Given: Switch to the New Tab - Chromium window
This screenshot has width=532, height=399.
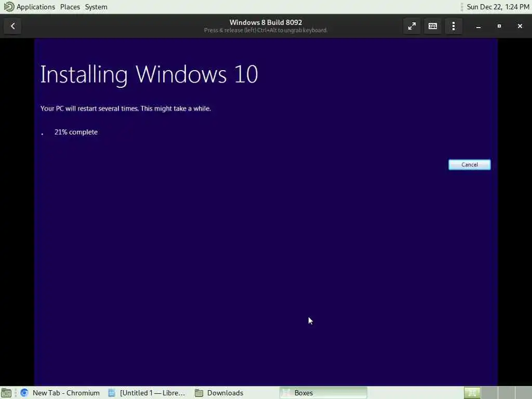Looking at the screenshot, I should (x=60, y=393).
